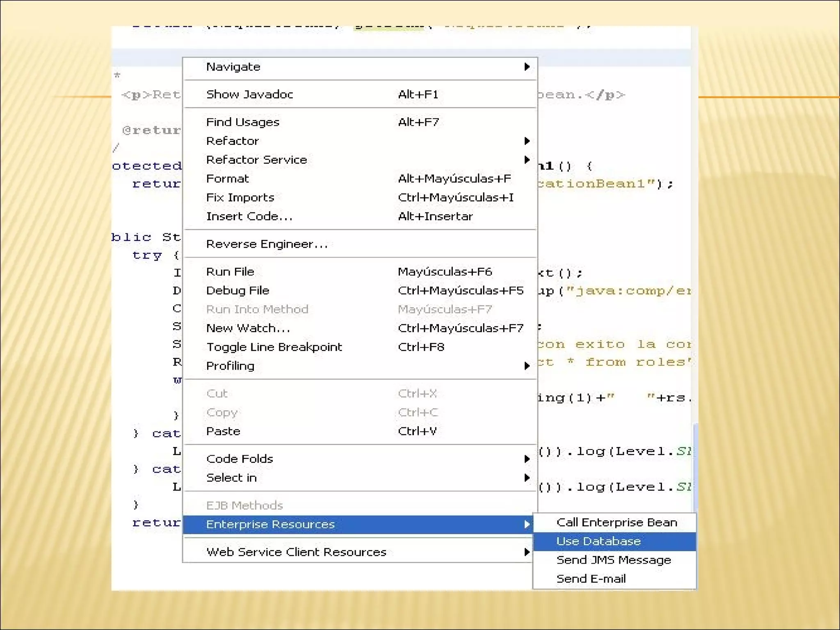840x630 pixels.
Task: Click Format in the context menu
Action: point(227,179)
